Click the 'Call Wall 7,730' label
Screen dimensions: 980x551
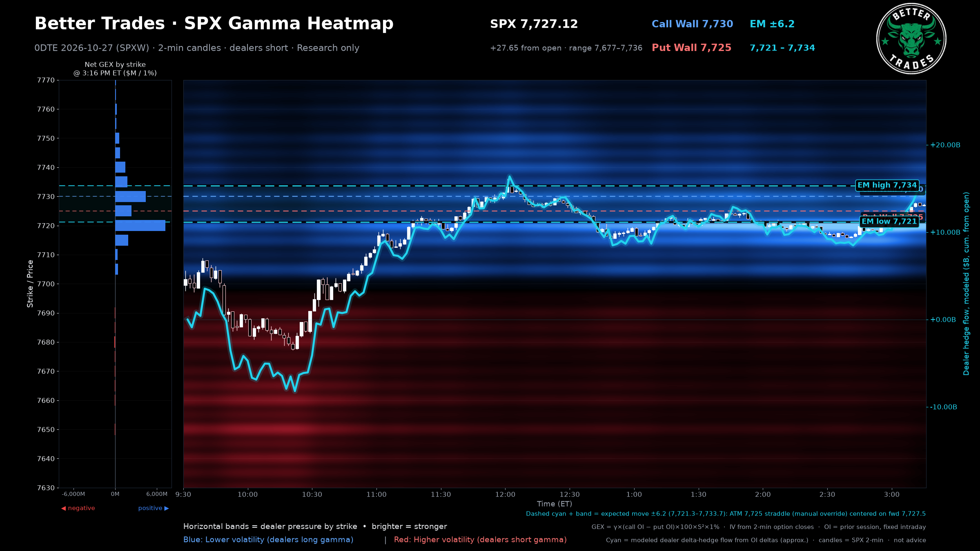pos(692,24)
